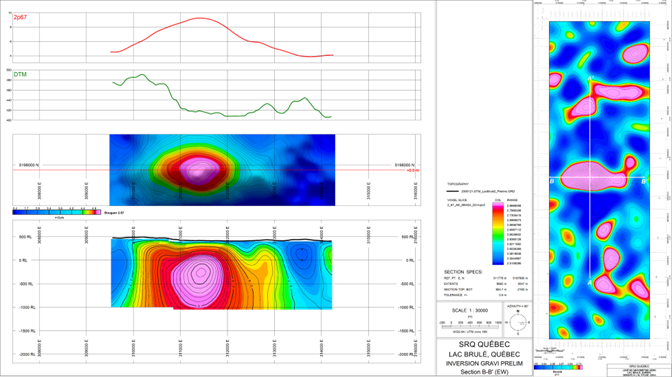Select the green DTM profile label
This screenshot has height=377, width=672.
pyautogui.click(x=20, y=75)
